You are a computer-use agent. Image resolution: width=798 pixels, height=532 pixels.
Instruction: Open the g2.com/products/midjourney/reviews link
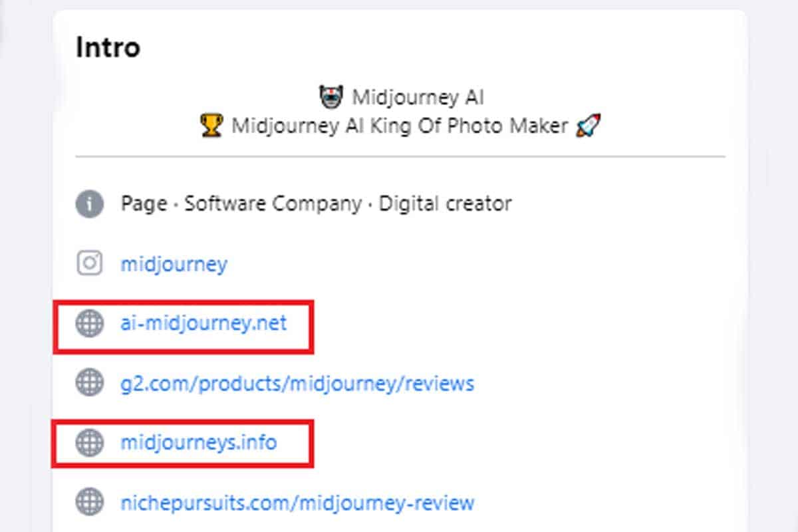[x=297, y=384]
